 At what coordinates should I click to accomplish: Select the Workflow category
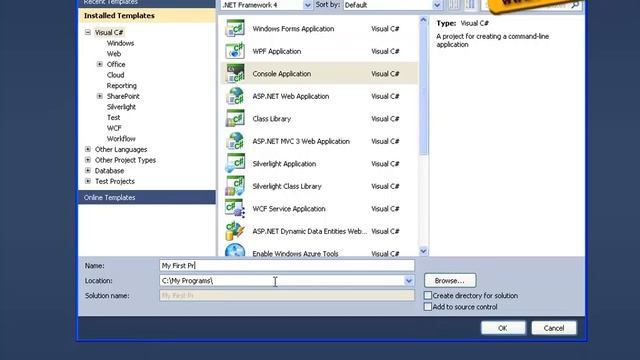tap(121, 138)
